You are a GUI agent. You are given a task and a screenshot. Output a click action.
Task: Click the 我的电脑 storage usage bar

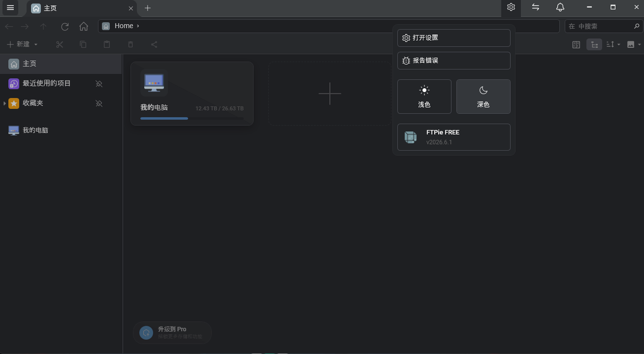point(192,119)
